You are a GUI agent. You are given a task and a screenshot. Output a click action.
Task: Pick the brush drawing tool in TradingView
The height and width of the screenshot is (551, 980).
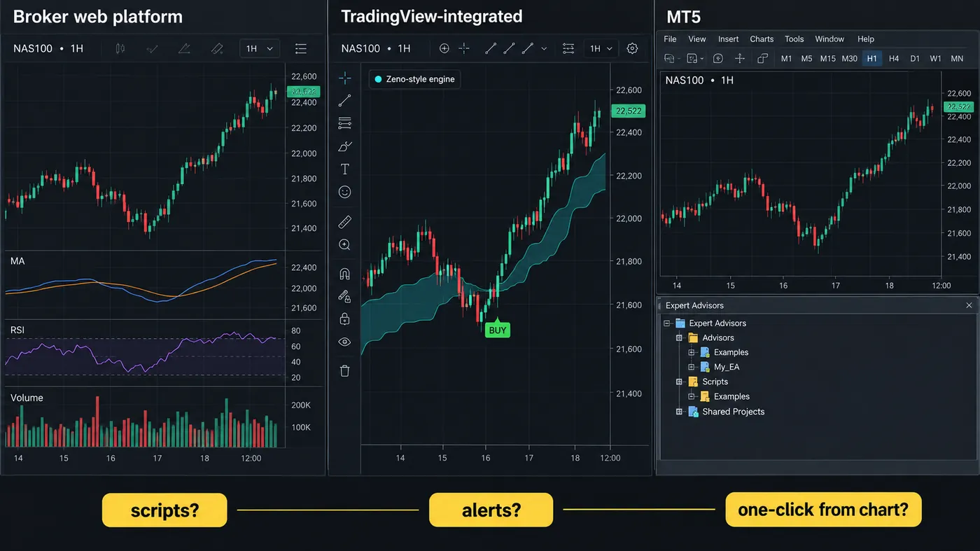coord(344,146)
